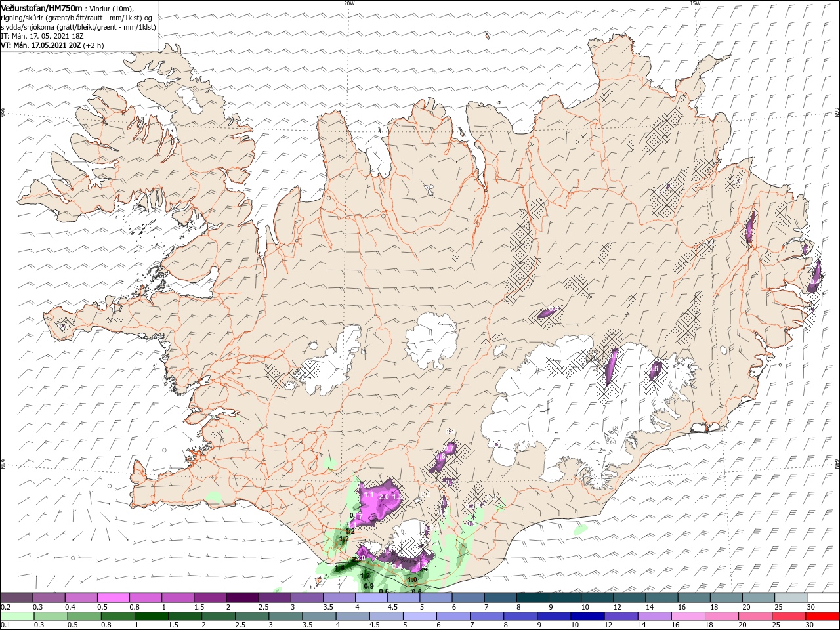
Task: Click the 'rigning/skúrir' legend description line
Action: pyautogui.click(x=76, y=18)
